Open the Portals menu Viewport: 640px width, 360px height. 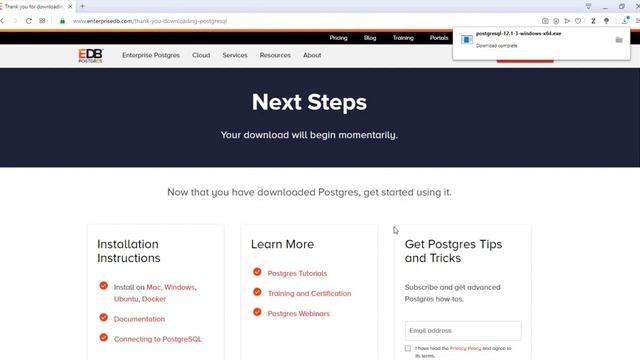pos(439,38)
